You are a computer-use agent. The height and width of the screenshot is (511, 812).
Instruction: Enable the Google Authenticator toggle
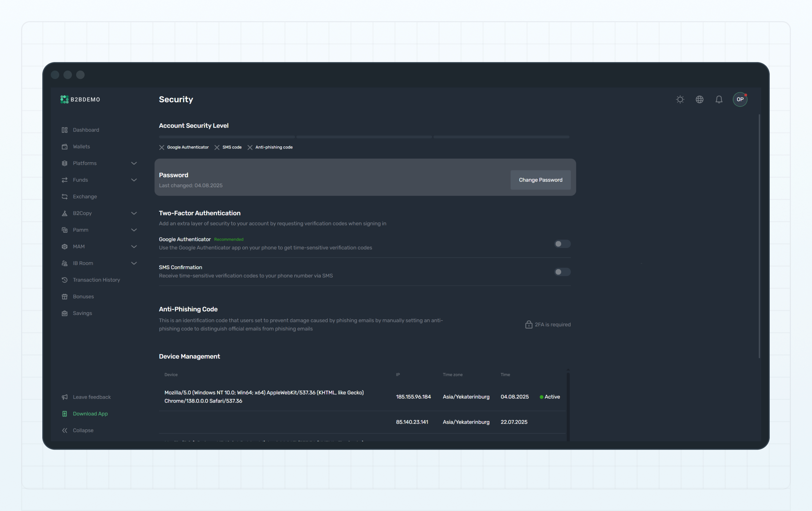(562, 244)
